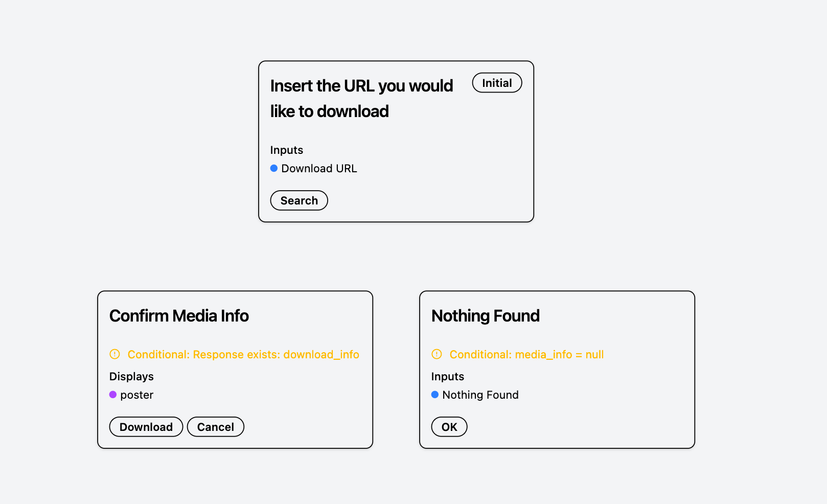Click the Initial badge
The width and height of the screenshot is (827, 504).
click(497, 83)
